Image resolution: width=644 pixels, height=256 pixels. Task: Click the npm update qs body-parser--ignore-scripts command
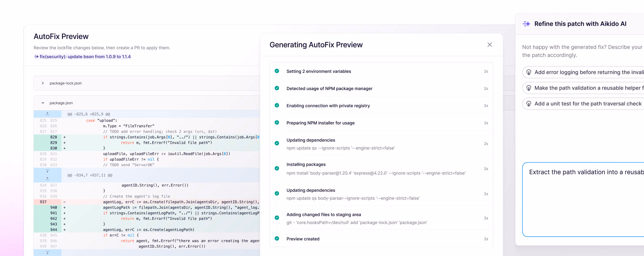click(353, 198)
